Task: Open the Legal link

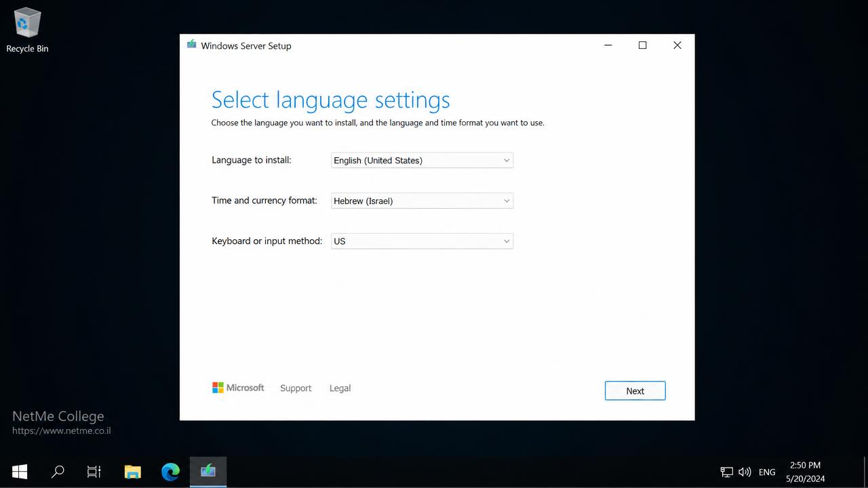Action: tap(340, 388)
